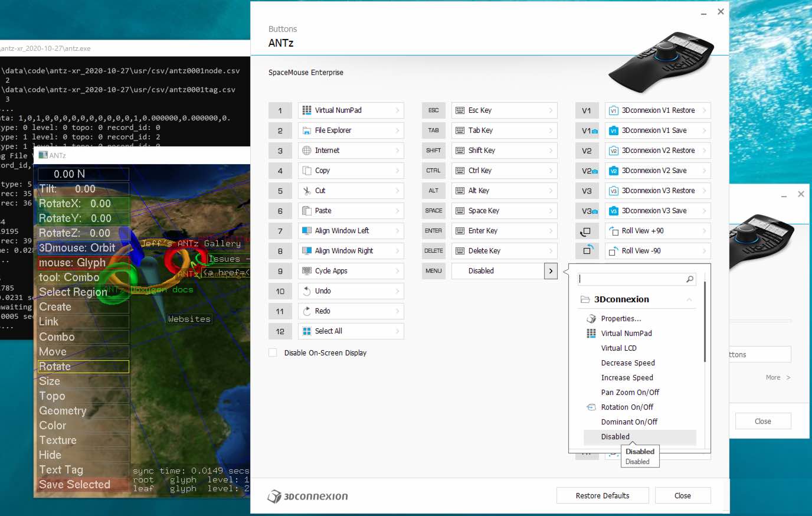Click the keyboard icon next to Tab Key
This screenshot has width=812, height=516.
tap(460, 130)
